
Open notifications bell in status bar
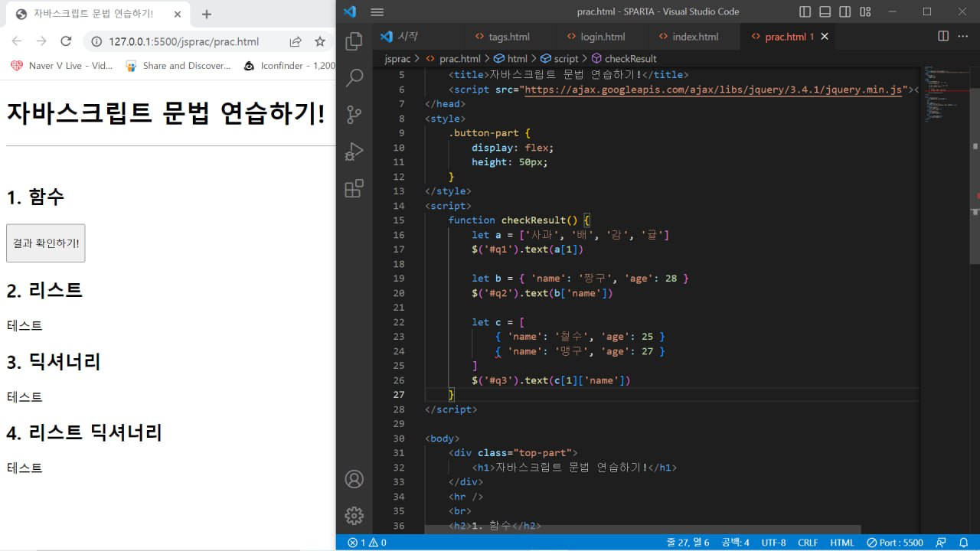[x=963, y=543]
